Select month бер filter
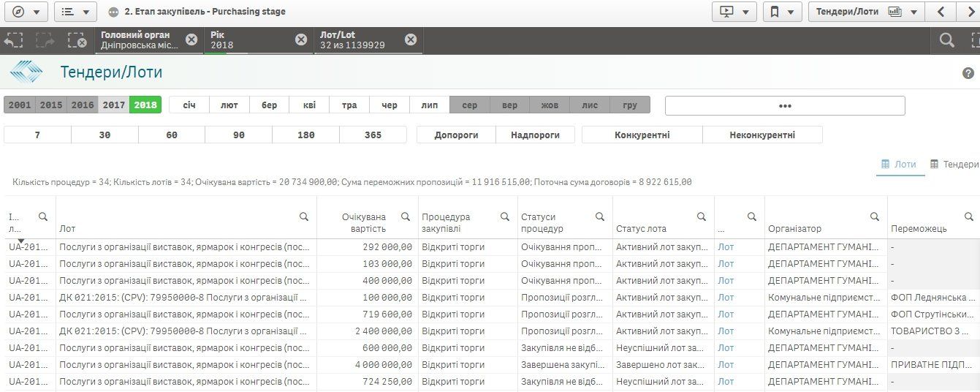The image size is (980, 392). tap(270, 105)
